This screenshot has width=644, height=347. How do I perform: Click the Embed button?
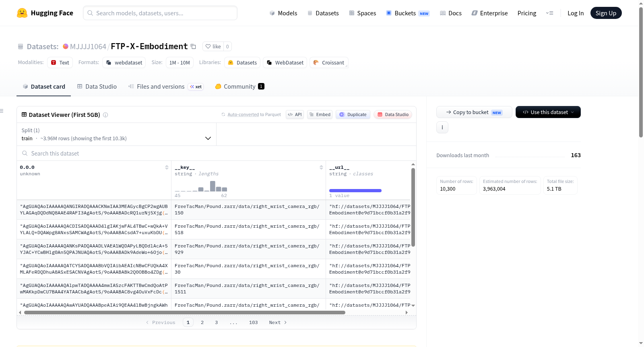point(320,114)
